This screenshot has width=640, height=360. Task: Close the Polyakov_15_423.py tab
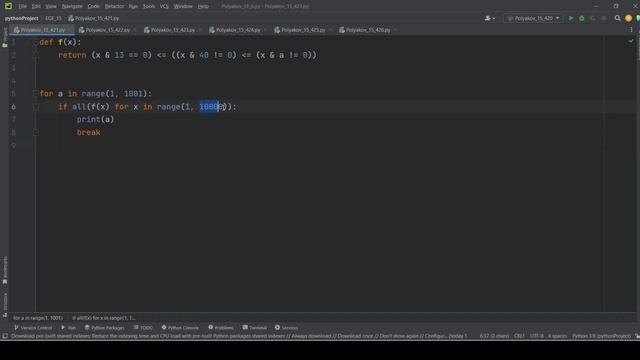click(x=200, y=30)
